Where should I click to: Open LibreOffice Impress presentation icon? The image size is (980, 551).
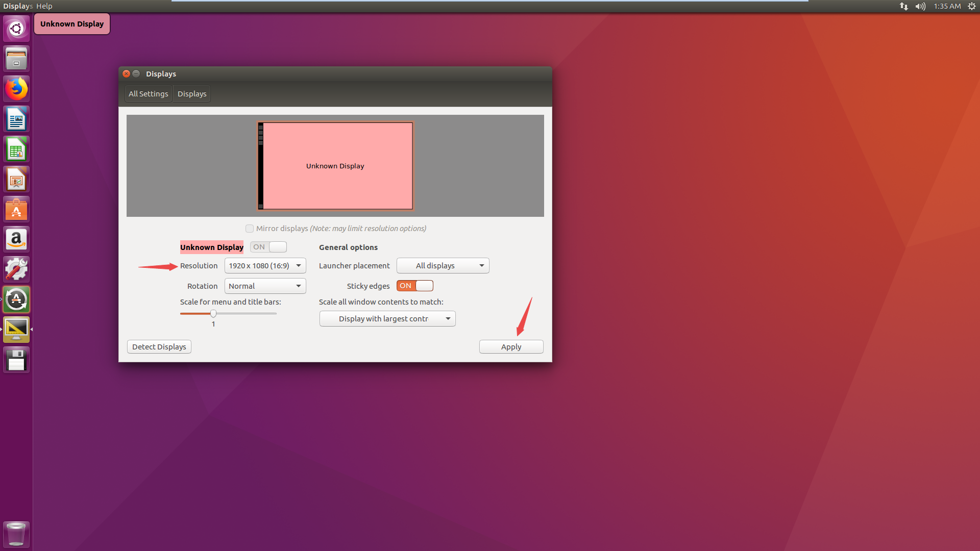tap(16, 180)
